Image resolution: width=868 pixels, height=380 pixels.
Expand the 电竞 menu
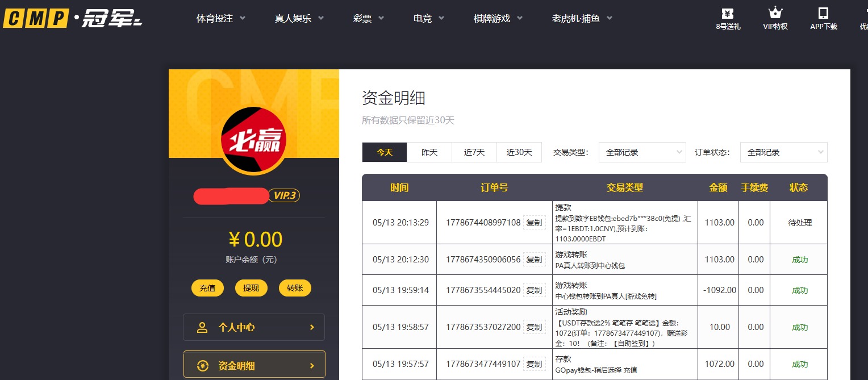pyautogui.click(x=429, y=18)
